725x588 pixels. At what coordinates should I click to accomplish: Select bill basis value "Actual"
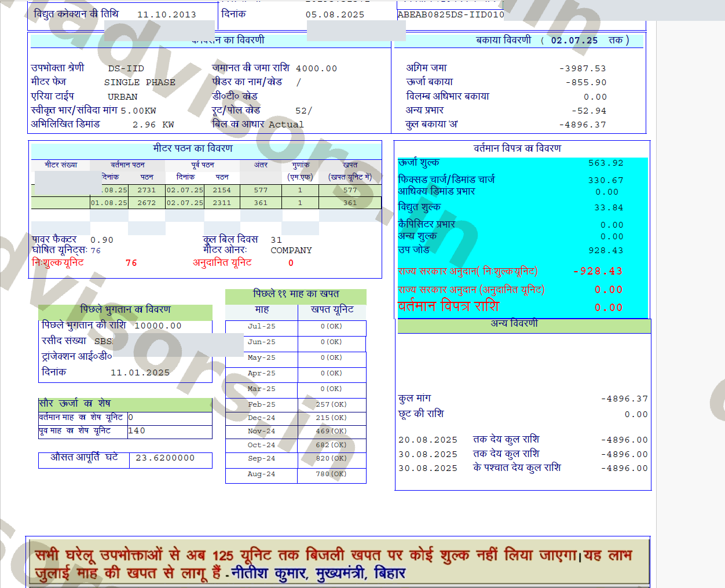[286, 125]
